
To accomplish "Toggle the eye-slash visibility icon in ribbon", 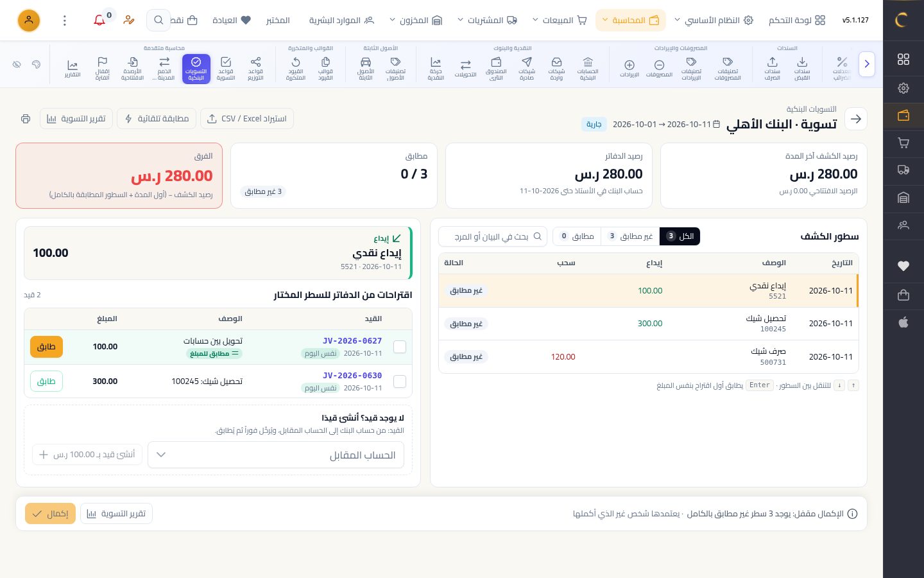I will (17, 64).
